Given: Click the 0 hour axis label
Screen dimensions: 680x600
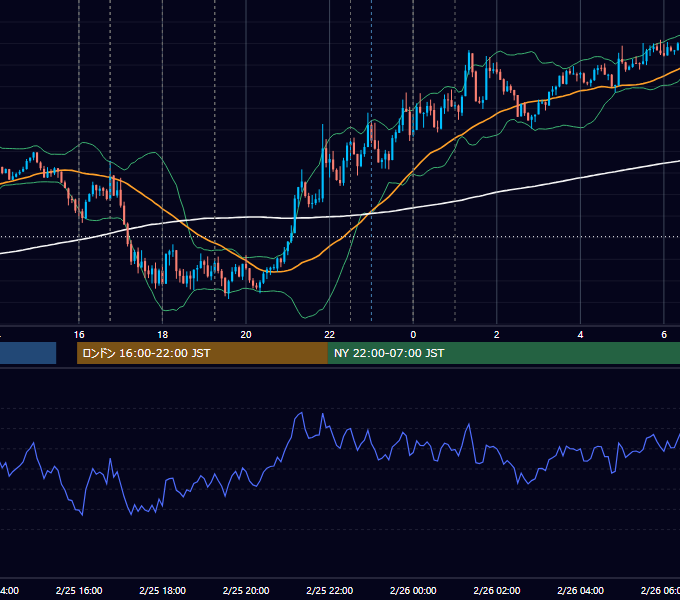Looking at the screenshot, I should (413, 335).
